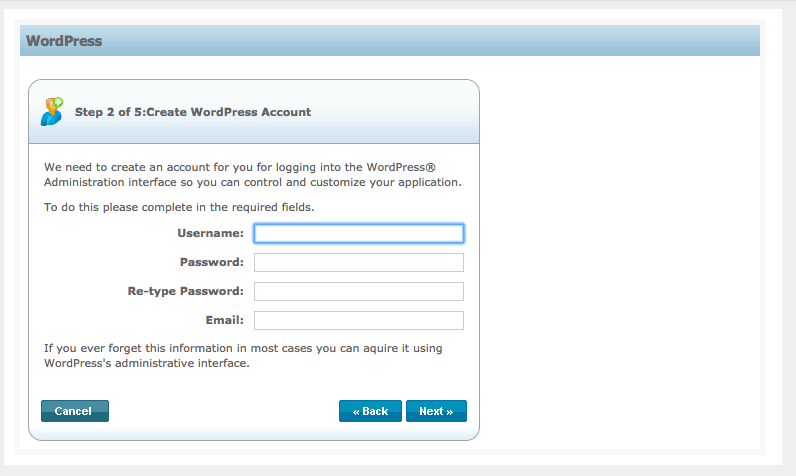Click the Email label
The width and height of the screenshot is (796, 476).
pyautogui.click(x=224, y=320)
